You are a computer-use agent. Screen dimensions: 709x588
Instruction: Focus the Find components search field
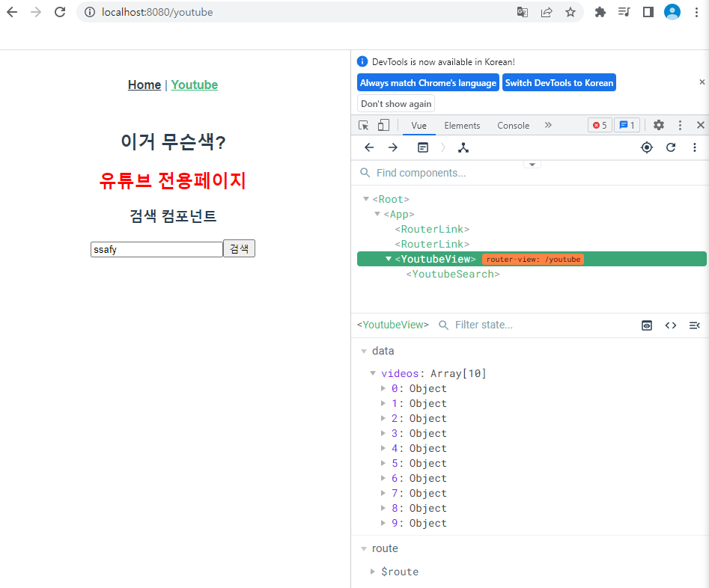tap(529, 173)
